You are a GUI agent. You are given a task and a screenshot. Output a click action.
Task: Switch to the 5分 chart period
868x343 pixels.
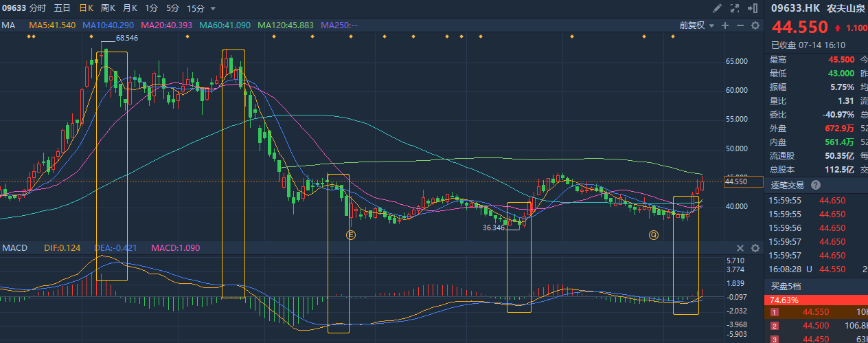click(172, 8)
